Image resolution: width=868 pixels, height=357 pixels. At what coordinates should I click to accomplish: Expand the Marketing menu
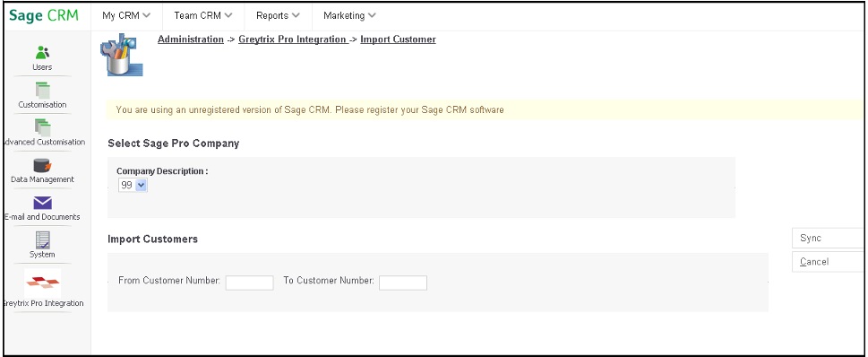(349, 15)
